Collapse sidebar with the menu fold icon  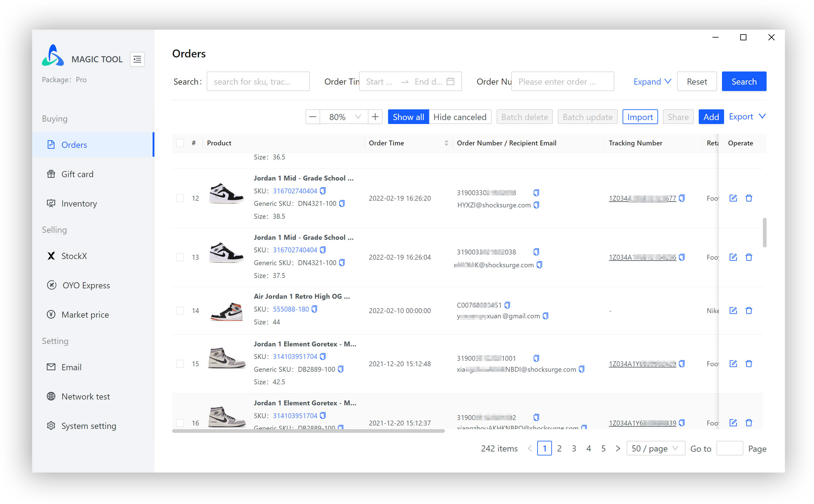pos(137,59)
